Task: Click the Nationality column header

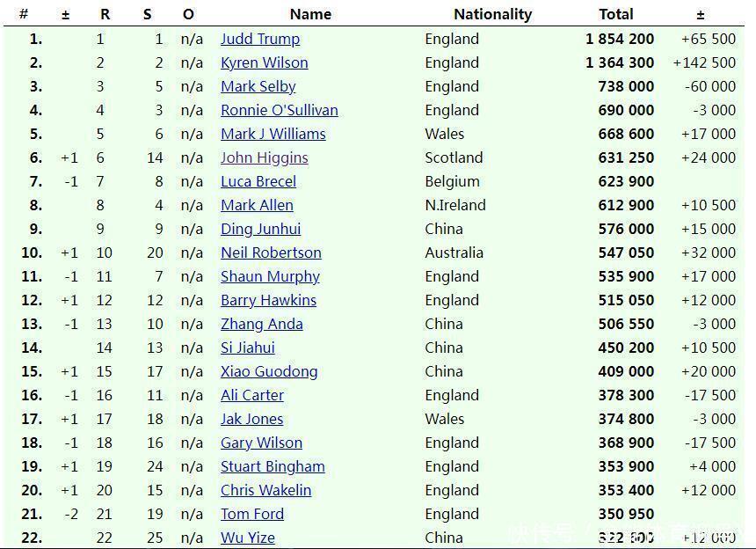Action: (x=492, y=14)
